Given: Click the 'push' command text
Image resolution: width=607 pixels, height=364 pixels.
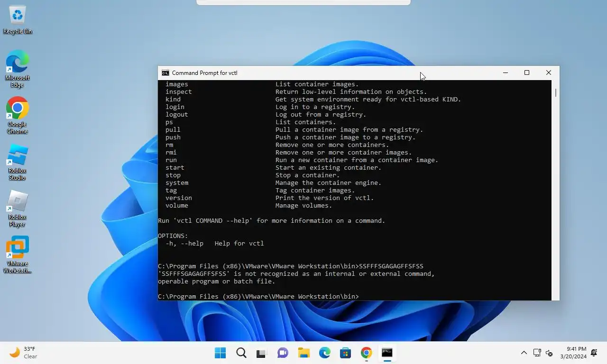Looking at the screenshot, I should point(173,137).
